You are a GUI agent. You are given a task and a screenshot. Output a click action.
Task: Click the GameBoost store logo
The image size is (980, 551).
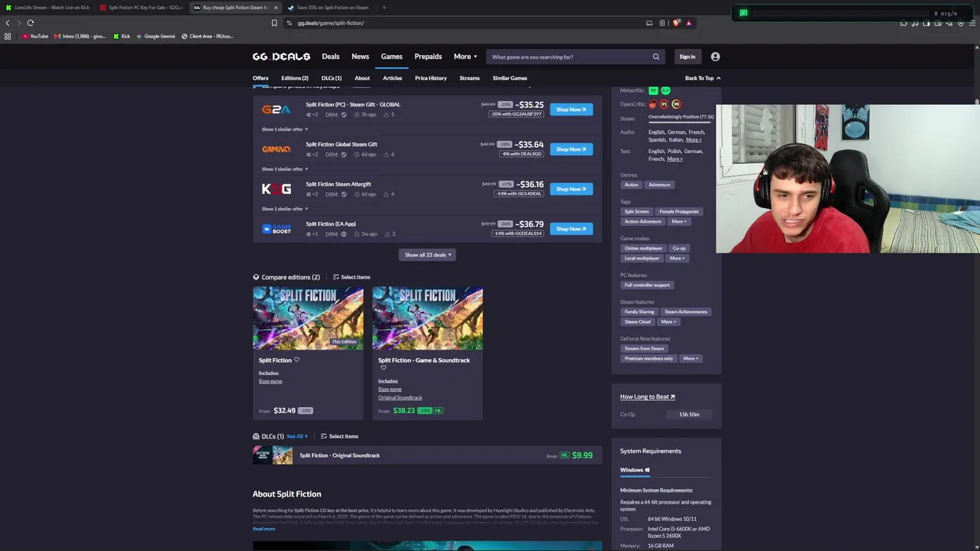tap(276, 229)
